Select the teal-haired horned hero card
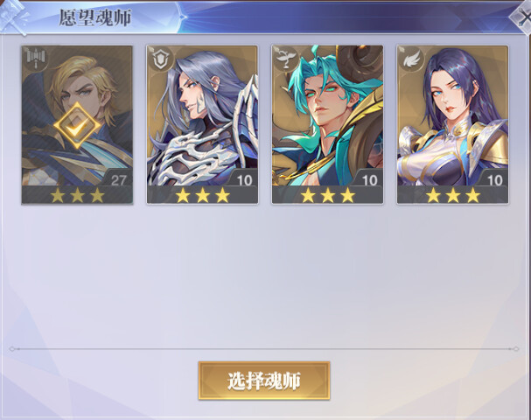531x420 pixels. click(x=327, y=124)
